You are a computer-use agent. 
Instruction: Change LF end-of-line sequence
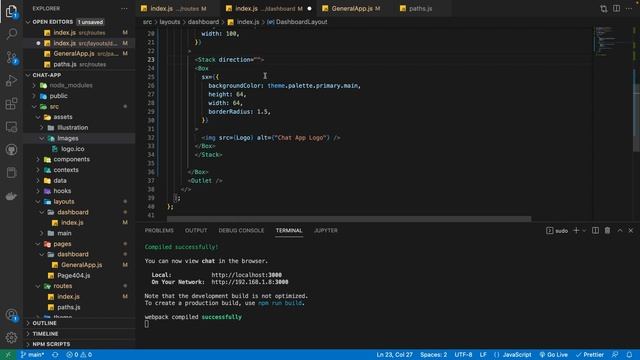coord(483,355)
